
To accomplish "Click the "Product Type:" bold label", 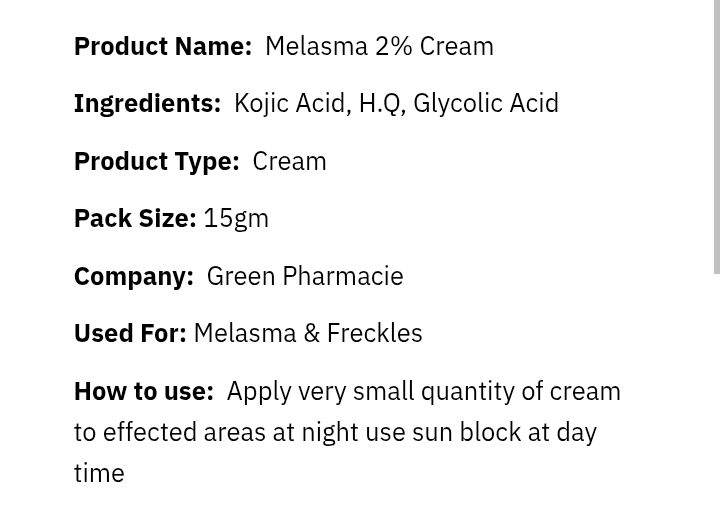I will pyautogui.click(x=156, y=161).
